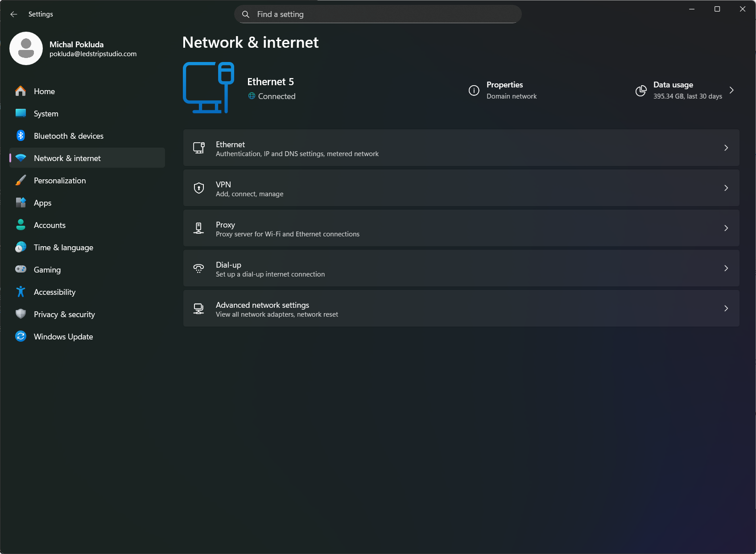The width and height of the screenshot is (756, 554).
Task: Open Proxy settings via its chevron
Action: click(726, 228)
